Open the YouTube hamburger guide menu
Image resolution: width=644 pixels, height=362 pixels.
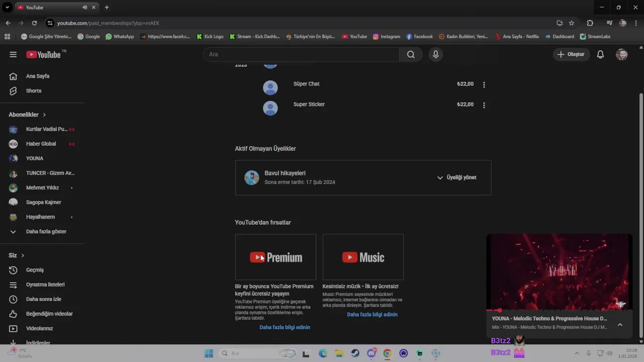[13, 54]
